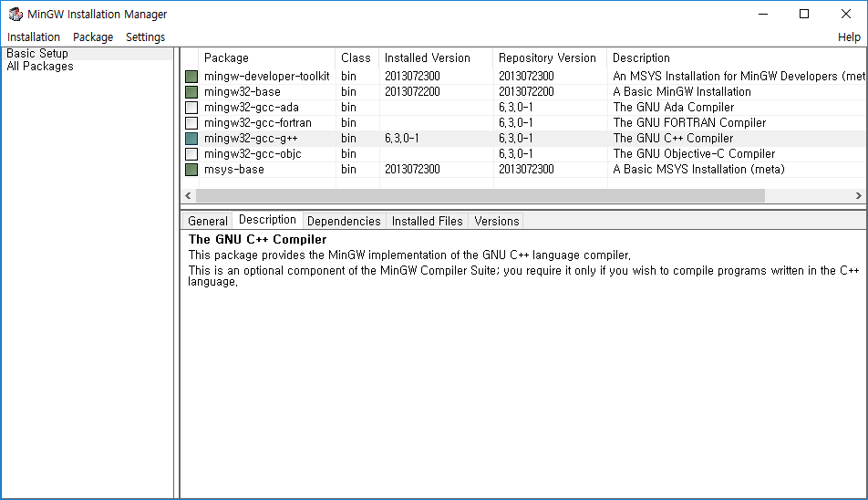Click the MinGW application icon in title bar
Viewport: 868px width, 500px height.
pos(15,14)
